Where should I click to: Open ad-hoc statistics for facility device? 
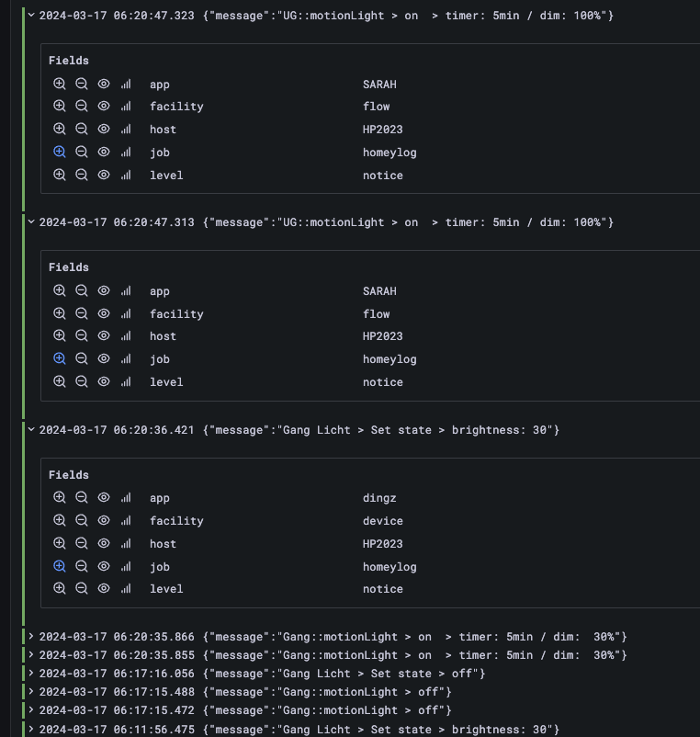tap(126, 520)
